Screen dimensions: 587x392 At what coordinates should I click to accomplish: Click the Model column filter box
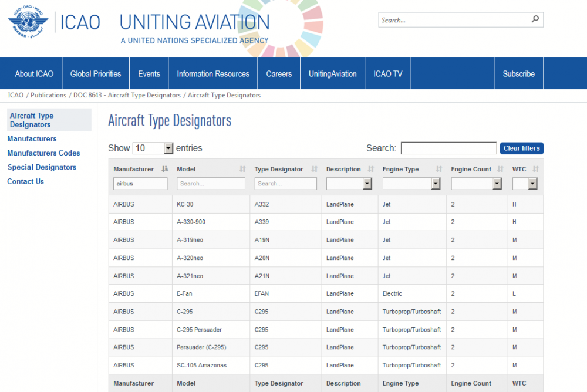211,184
